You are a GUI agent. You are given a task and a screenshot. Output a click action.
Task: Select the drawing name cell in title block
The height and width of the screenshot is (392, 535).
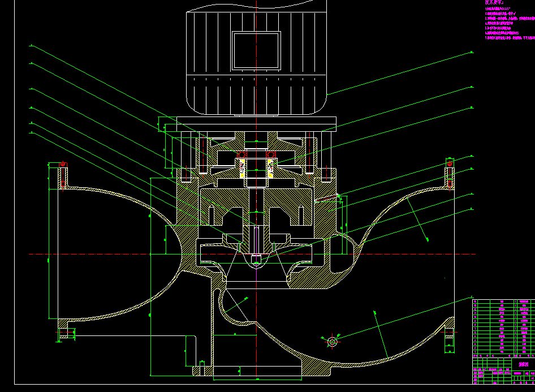523,364
